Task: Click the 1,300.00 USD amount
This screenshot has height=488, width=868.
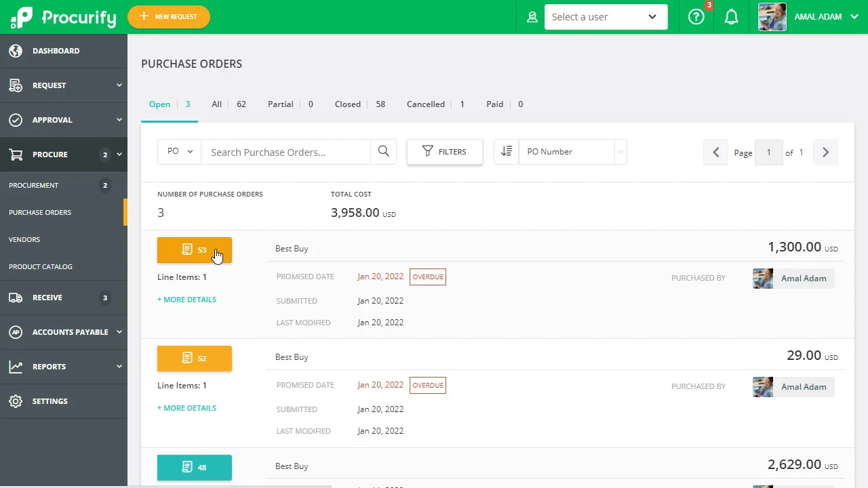Action: [803, 247]
